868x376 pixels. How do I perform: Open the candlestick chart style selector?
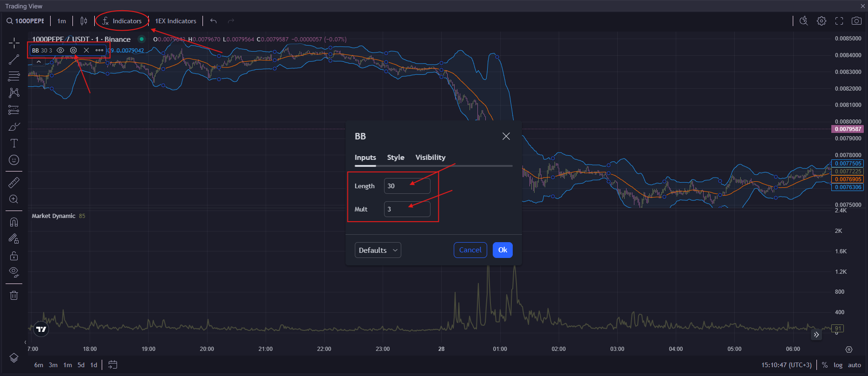click(x=84, y=21)
